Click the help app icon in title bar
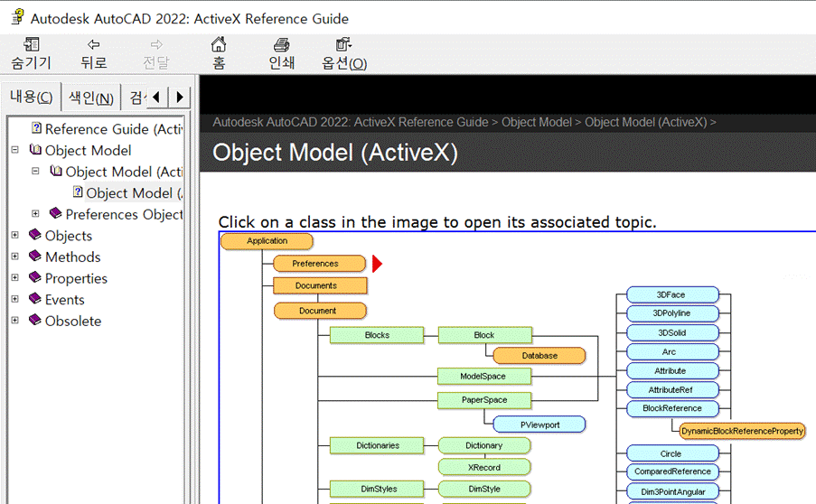 click(x=18, y=17)
